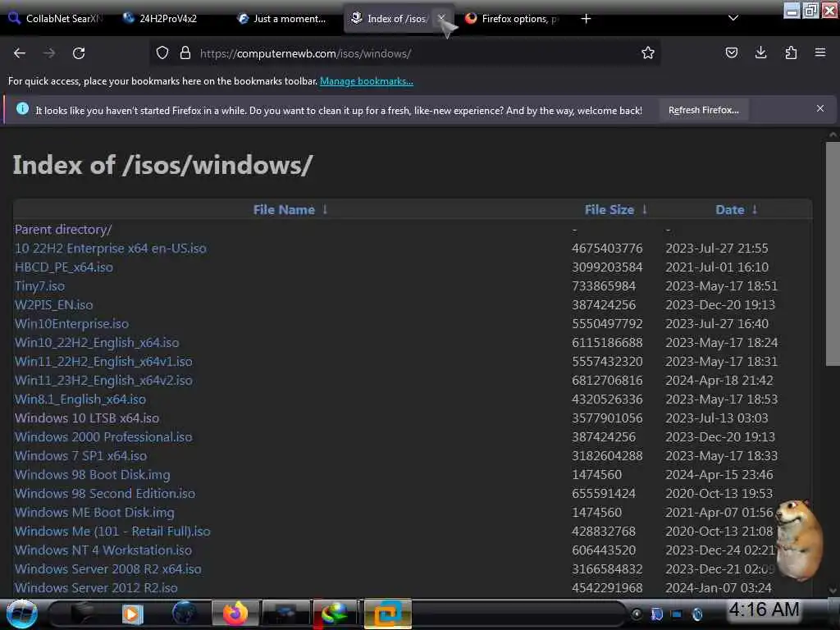The width and height of the screenshot is (840, 630).
Task: Download W2PIS_EN.iso
Action: pyautogui.click(x=53, y=305)
